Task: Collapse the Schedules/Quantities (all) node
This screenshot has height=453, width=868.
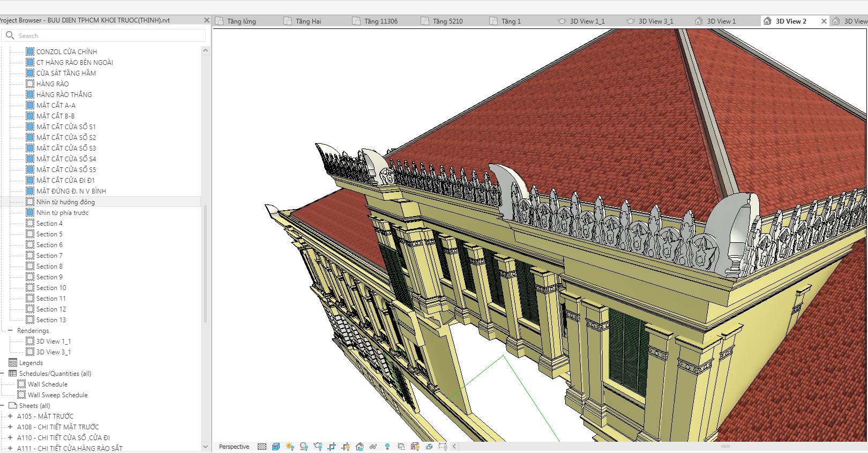Action: (2, 374)
